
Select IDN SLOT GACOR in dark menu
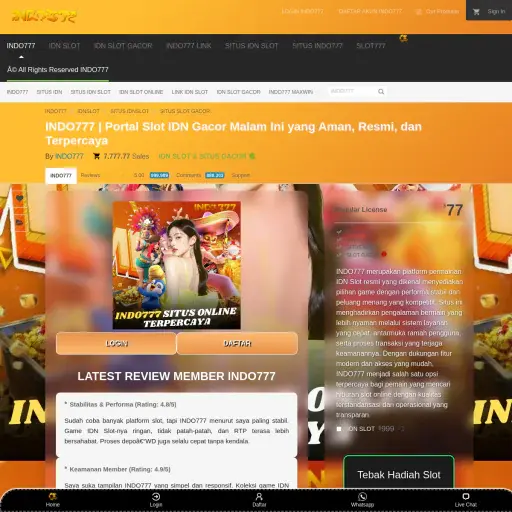click(x=123, y=46)
